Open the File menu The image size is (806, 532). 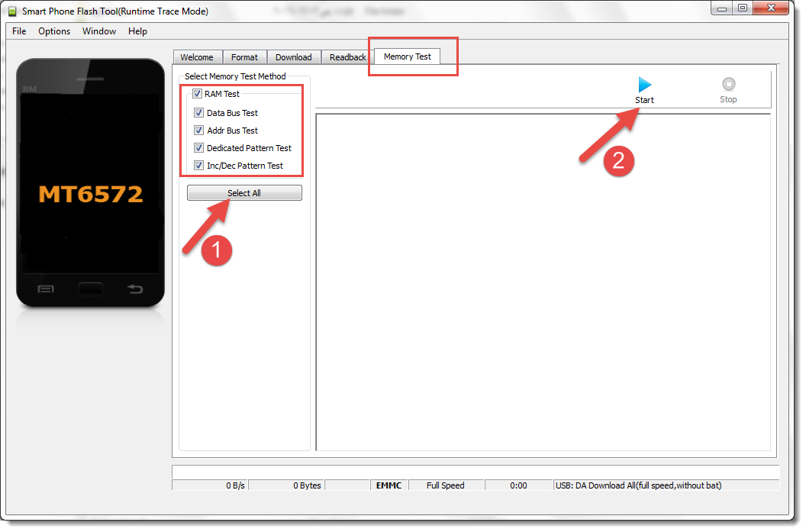point(19,31)
